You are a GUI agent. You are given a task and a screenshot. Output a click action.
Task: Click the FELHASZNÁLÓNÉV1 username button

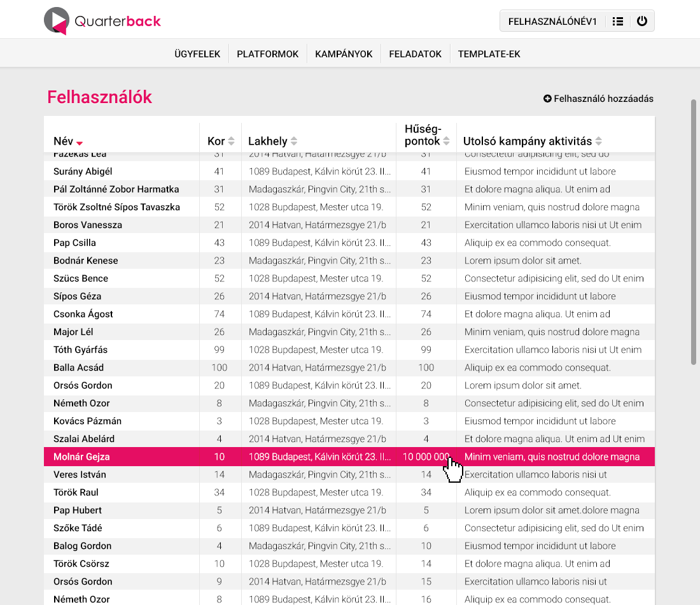(x=552, y=22)
